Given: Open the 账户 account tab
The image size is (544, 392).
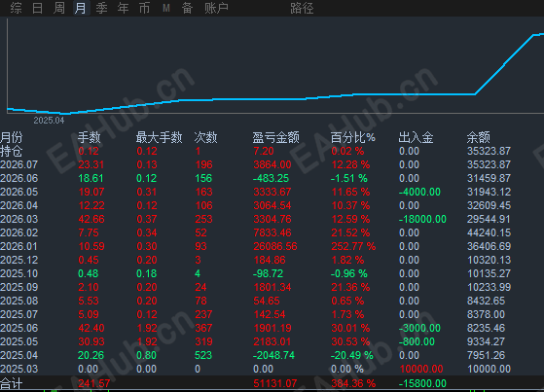Looking at the screenshot, I should (216, 8).
